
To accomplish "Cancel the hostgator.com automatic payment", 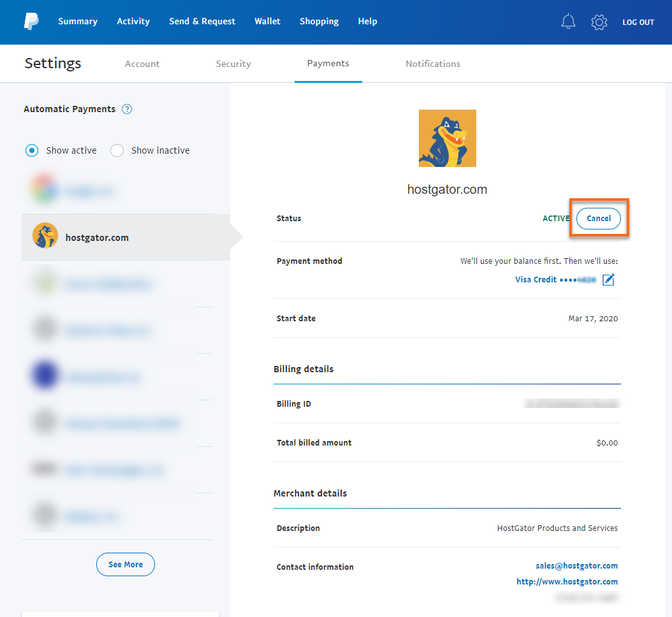I will click(x=598, y=218).
